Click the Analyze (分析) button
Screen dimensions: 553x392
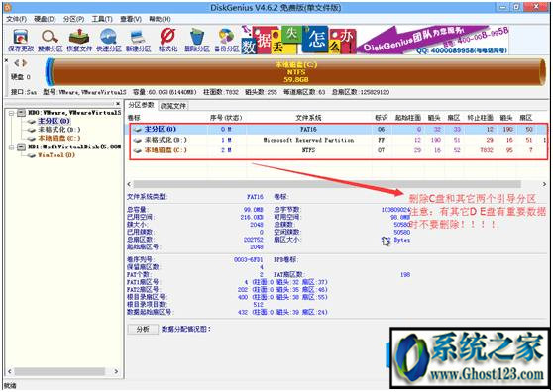click(143, 329)
